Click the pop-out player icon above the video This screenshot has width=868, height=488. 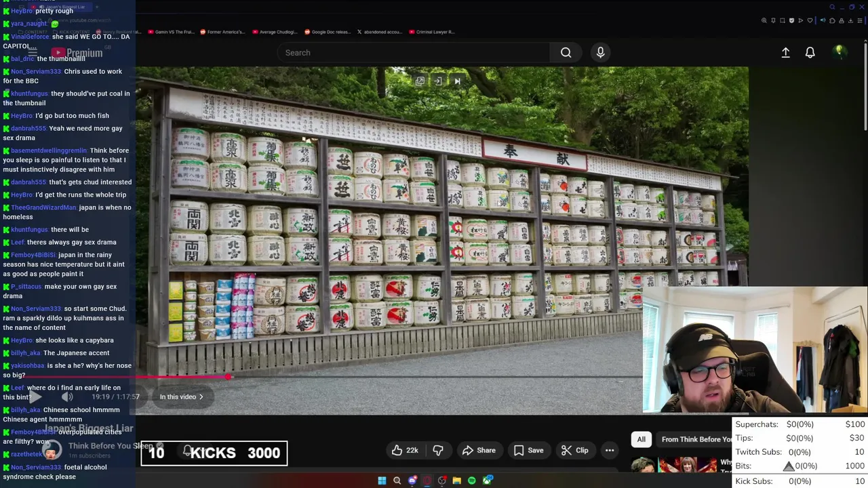(x=420, y=81)
